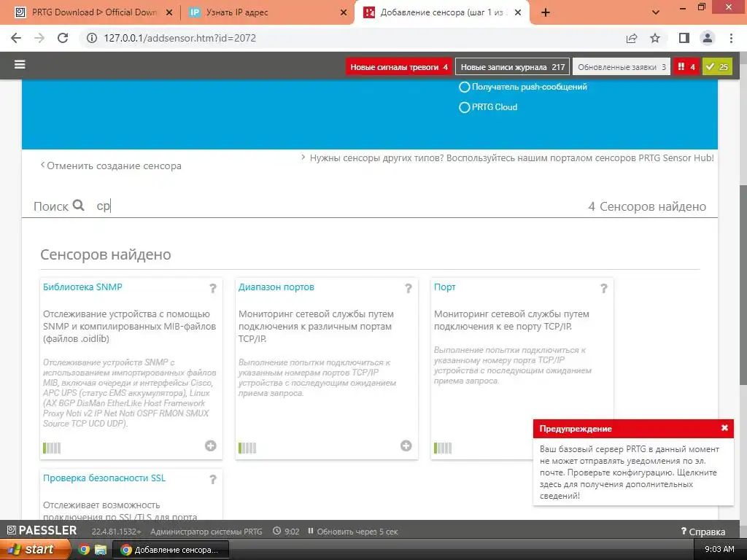747x560 pixels.
Task: Click performance impact bar on Порт card
Action: click(443, 448)
